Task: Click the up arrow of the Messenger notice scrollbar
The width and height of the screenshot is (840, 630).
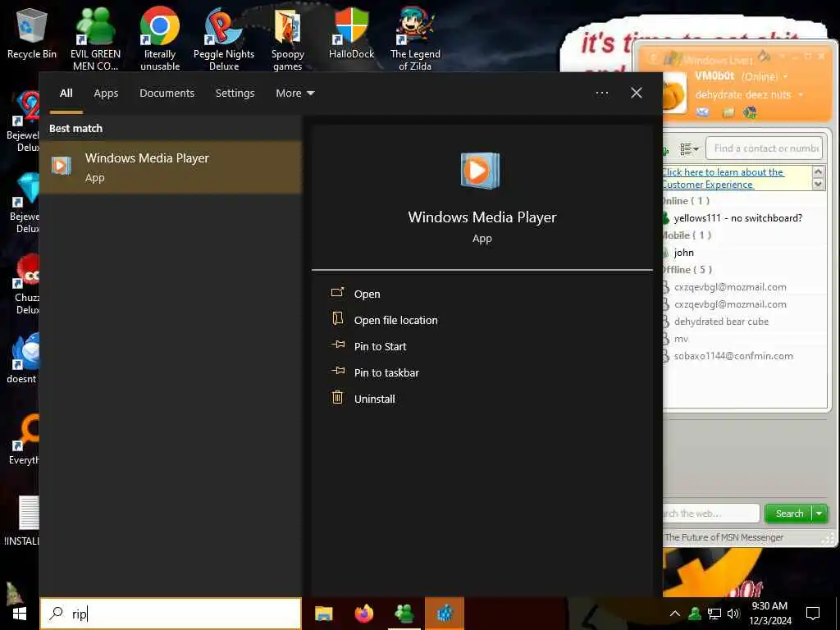Action: click(818, 172)
